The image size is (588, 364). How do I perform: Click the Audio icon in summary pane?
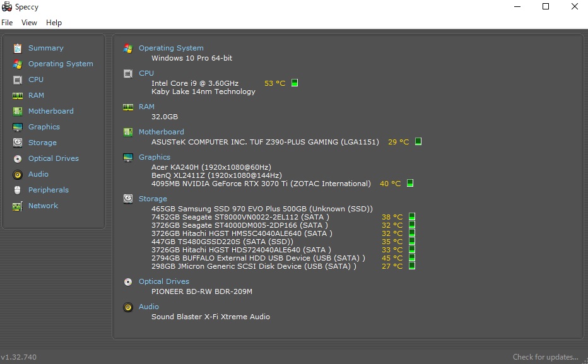(x=128, y=307)
